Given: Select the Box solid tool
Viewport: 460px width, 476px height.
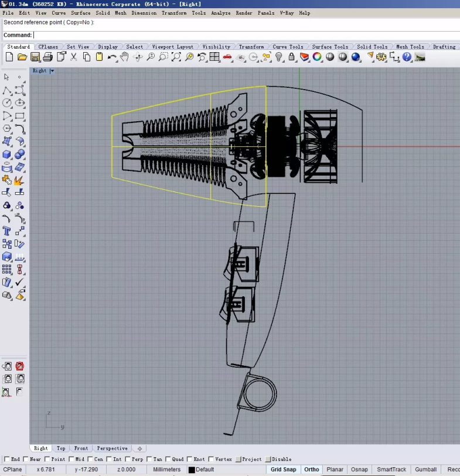Looking at the screenshot, I should coord(6,154).
